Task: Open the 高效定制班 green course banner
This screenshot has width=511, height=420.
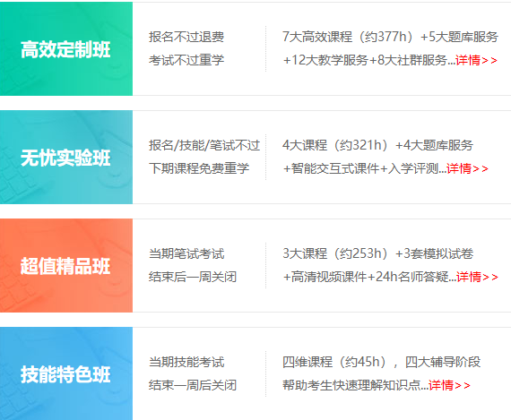Action: tap(66, 49)
